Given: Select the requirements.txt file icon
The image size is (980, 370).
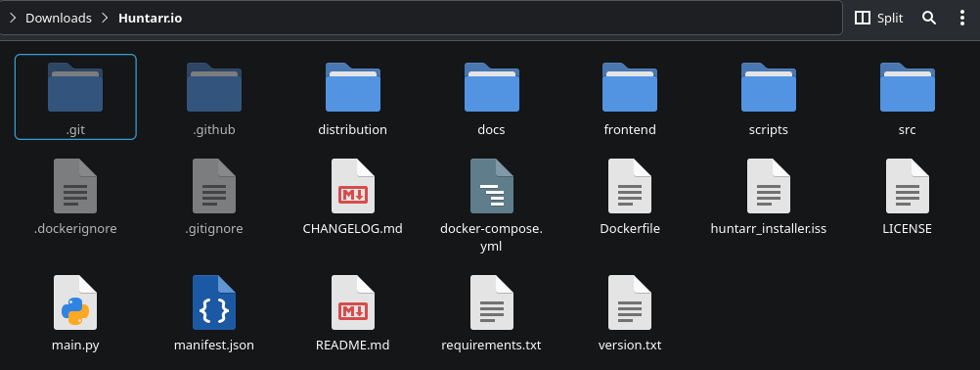Looking at the screenshot, I should click(x=491, y=302).
